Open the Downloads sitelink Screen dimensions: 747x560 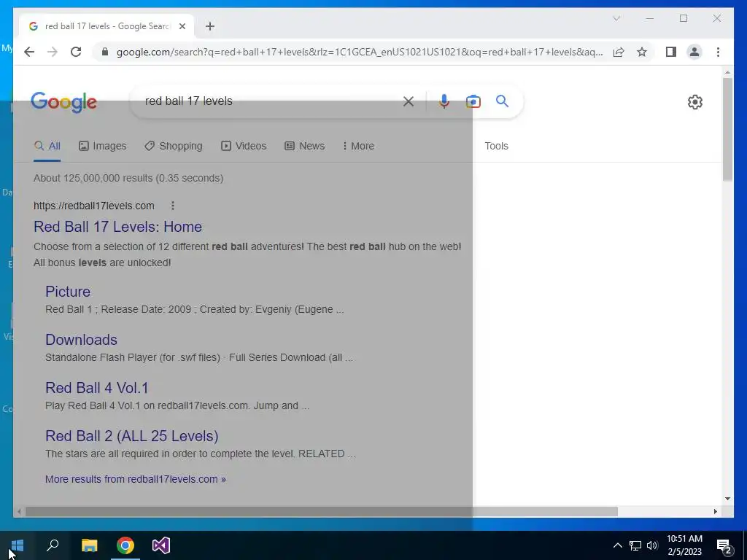81,340
